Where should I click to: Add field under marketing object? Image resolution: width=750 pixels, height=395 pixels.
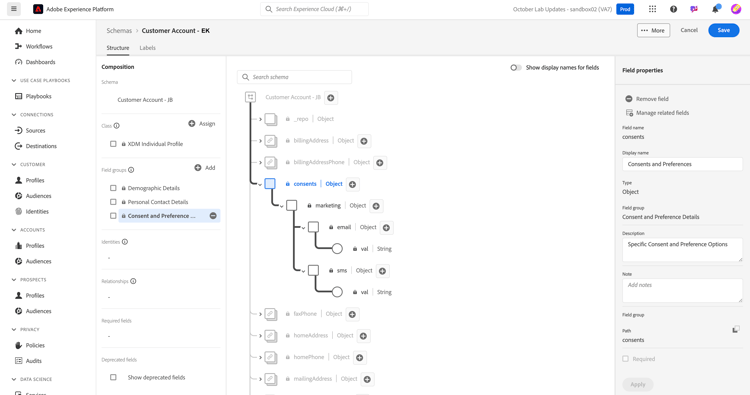[376, 206]
